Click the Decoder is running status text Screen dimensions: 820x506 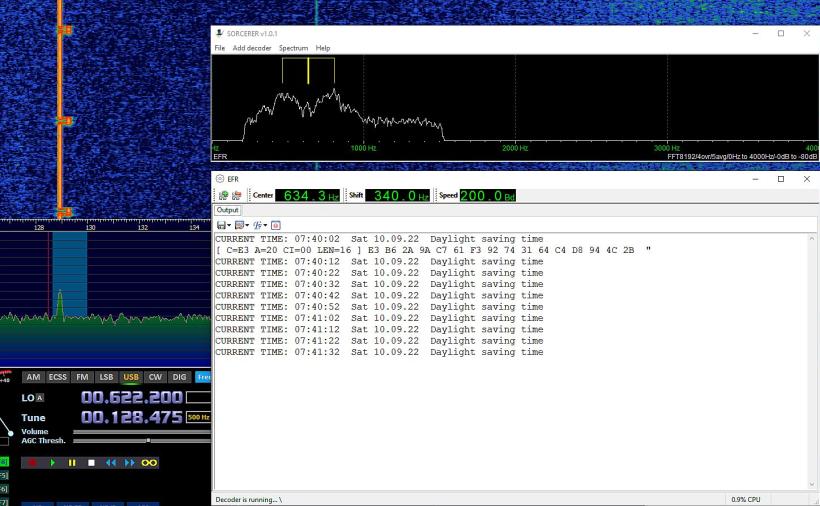pyautogui.click(x=248, y=500)
